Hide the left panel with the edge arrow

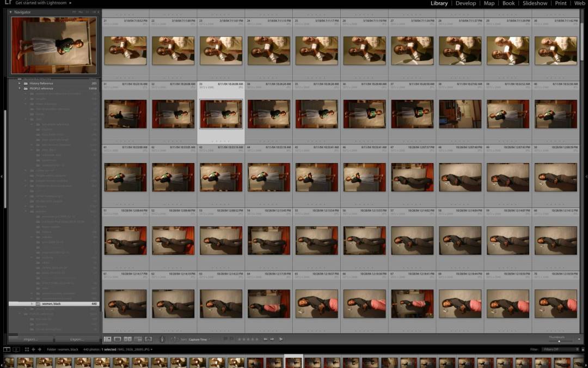2,177
